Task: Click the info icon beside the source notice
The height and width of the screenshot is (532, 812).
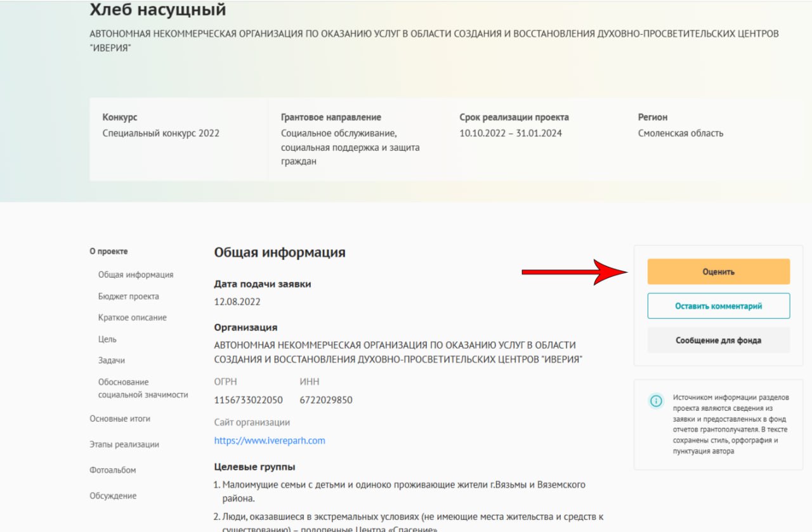Action: 656,401
